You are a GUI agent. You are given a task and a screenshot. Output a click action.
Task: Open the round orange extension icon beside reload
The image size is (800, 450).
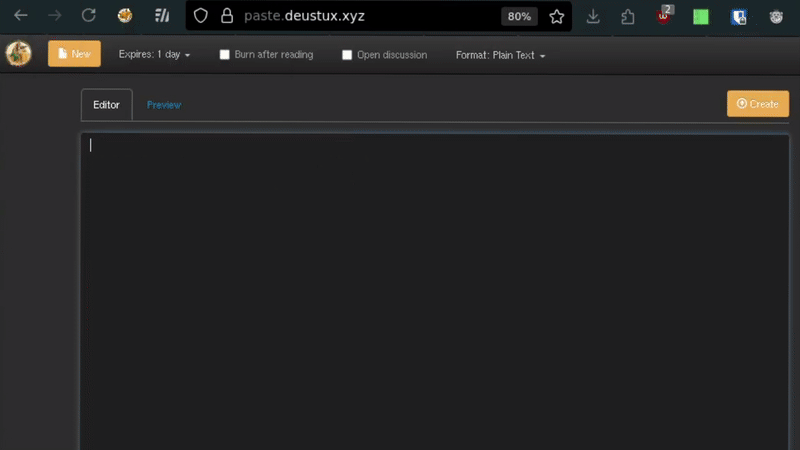coord(125,16)
